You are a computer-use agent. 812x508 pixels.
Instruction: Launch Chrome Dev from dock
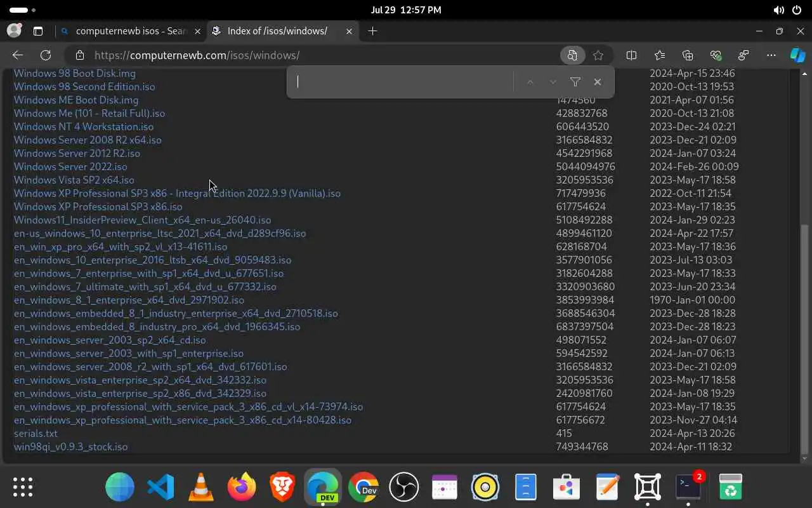coord(363,487)
